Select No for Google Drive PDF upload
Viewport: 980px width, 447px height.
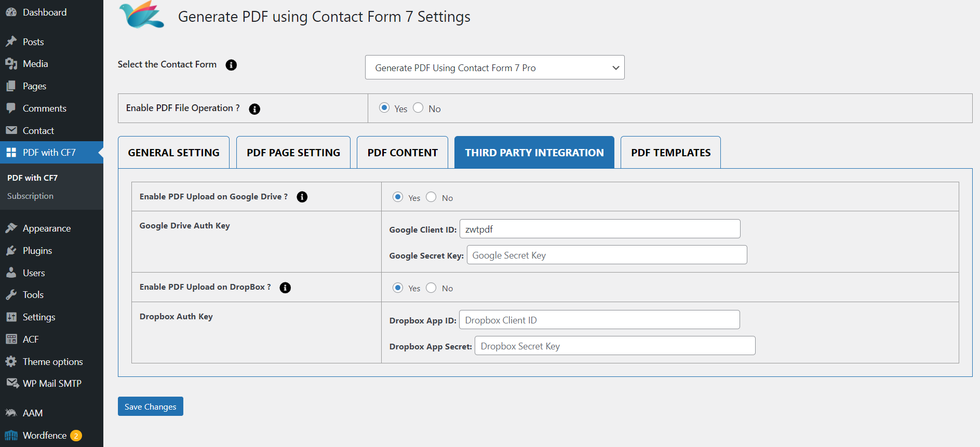pyautogui.click(x=431, y=197)
